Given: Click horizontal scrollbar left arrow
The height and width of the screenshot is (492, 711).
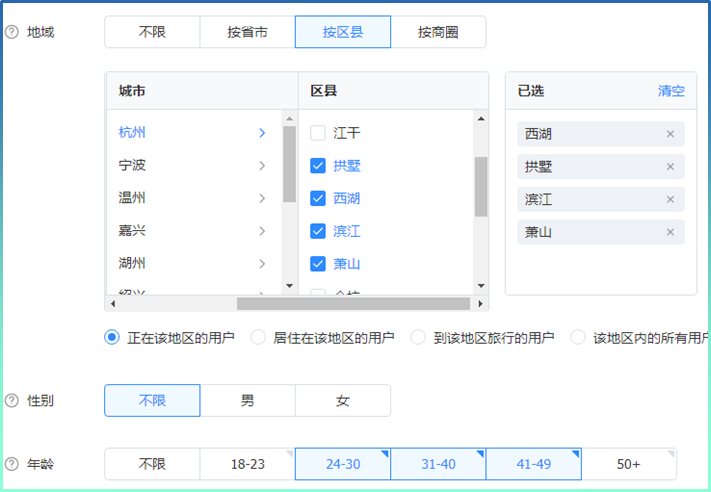Looking at the screenshot, I should (112, 303).
